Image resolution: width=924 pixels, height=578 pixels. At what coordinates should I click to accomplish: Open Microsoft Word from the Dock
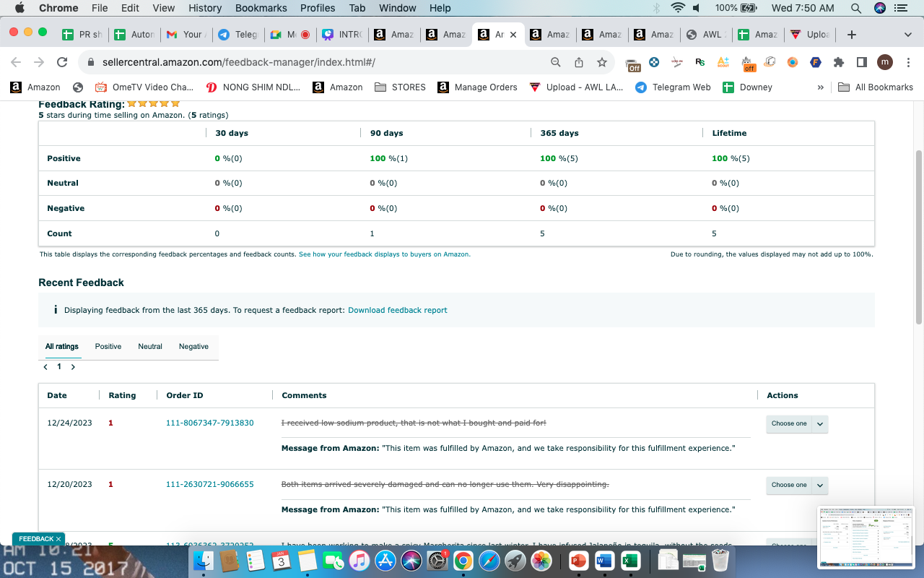click(x=604, y=560)
